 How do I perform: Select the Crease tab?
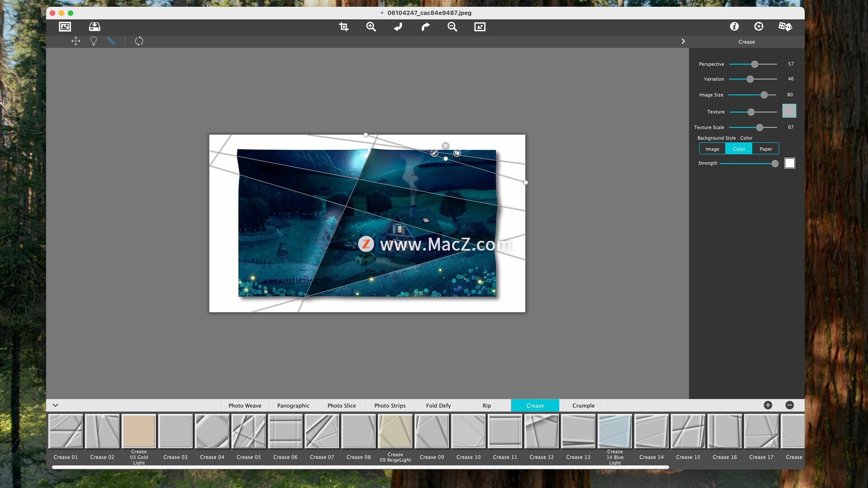[535, 405]
